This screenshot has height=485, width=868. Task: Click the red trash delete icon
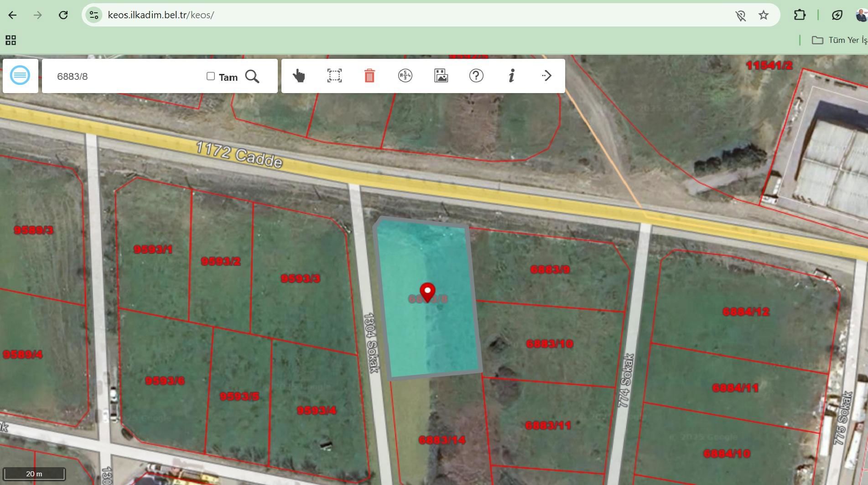[369, 76]
